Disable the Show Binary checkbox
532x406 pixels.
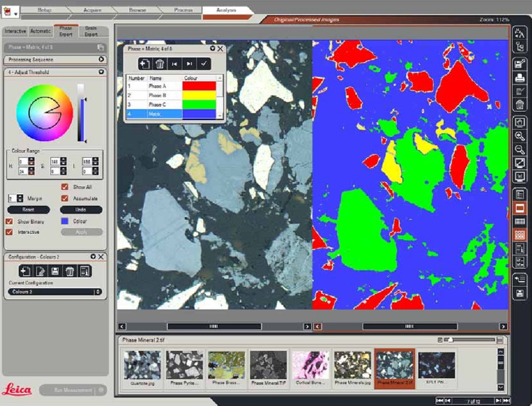pos(9,222)
